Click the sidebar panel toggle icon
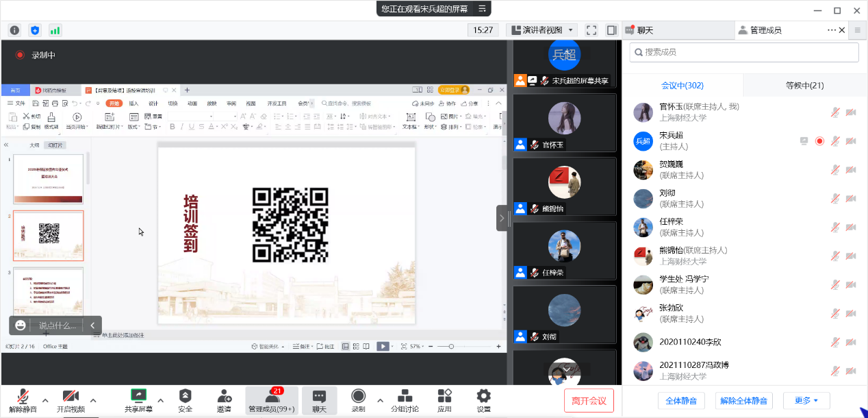868x418 pixels. tap(611, 30)
